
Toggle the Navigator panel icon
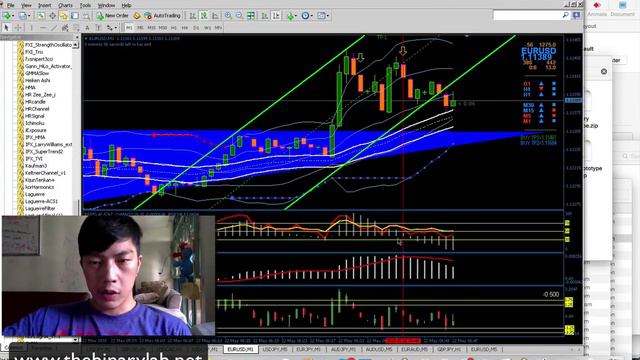(x=63, y=16)
